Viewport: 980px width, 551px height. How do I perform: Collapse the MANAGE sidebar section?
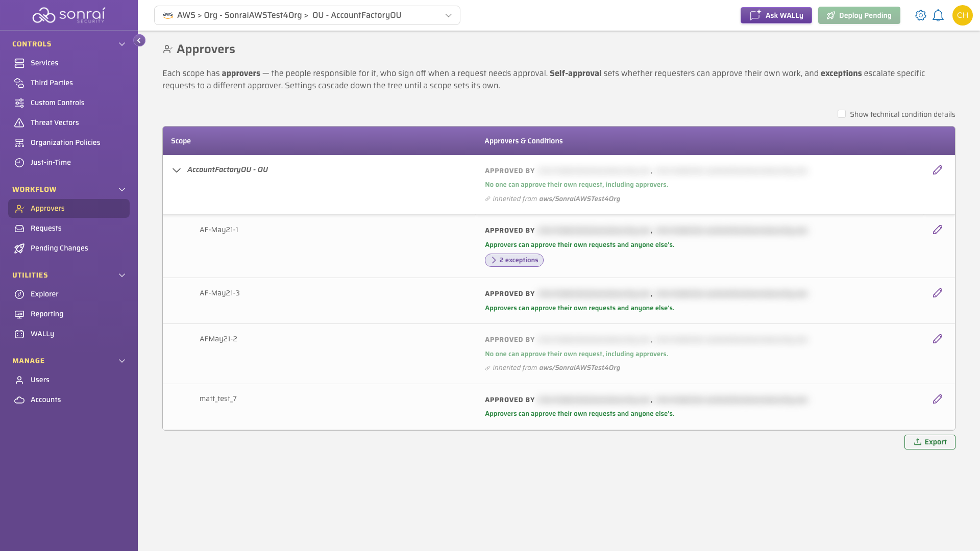(x=122, y=361)
